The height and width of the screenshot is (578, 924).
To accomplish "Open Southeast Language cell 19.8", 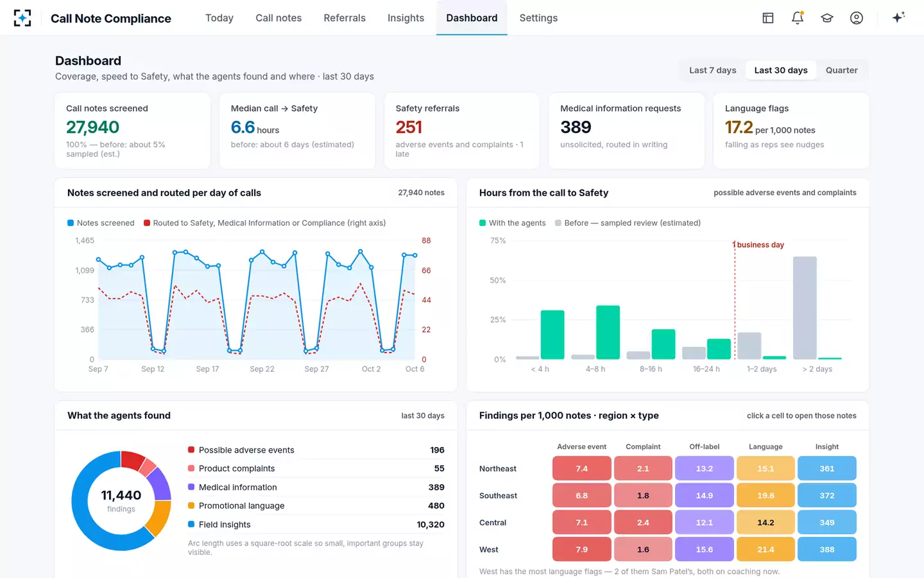I will 766,496.
